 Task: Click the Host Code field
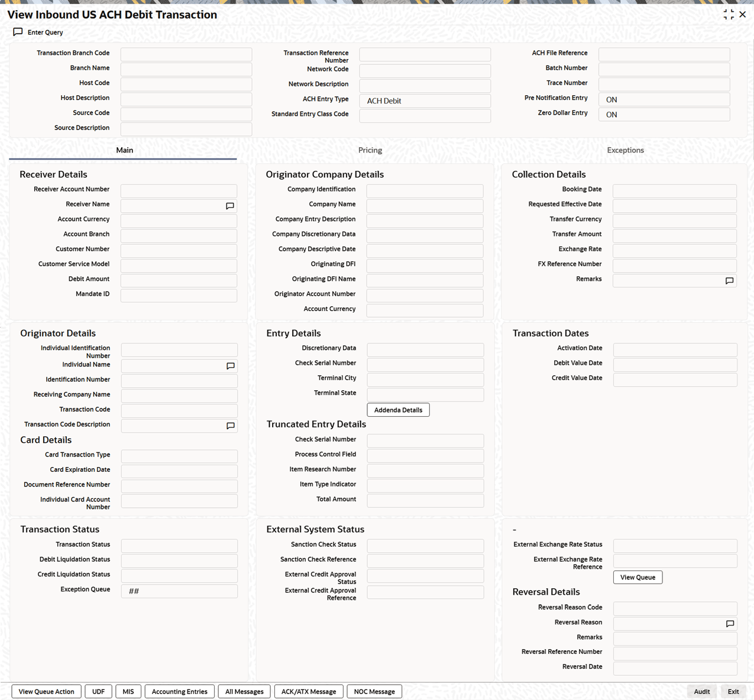186,84
